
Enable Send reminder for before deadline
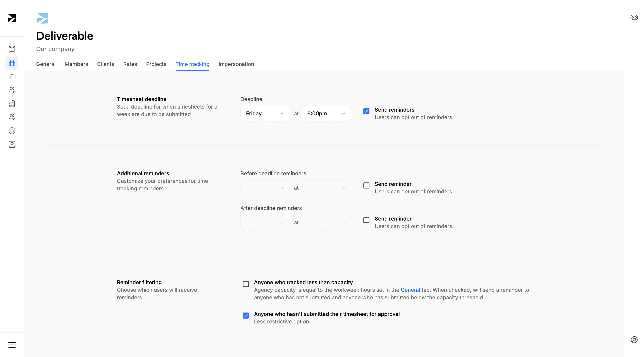366,185
